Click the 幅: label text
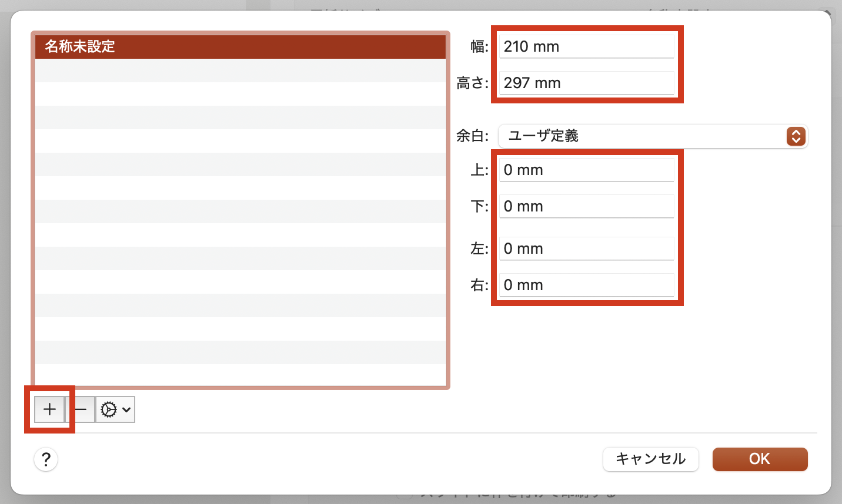 479,46
